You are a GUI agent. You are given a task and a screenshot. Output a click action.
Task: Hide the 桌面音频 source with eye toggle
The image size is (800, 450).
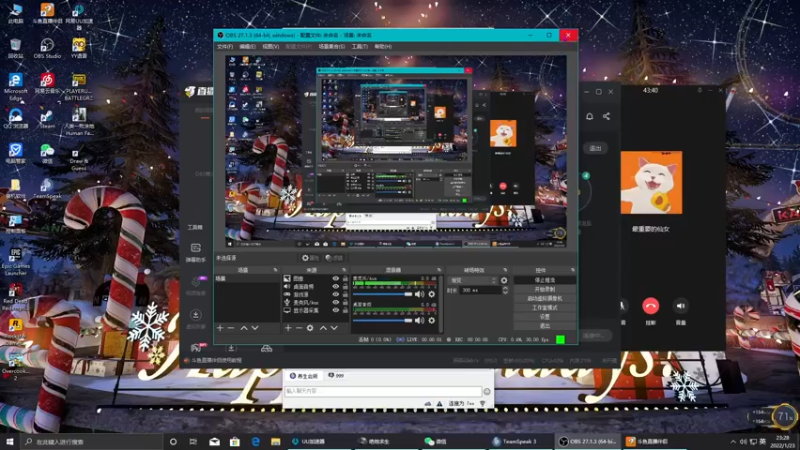coord(335,287)
